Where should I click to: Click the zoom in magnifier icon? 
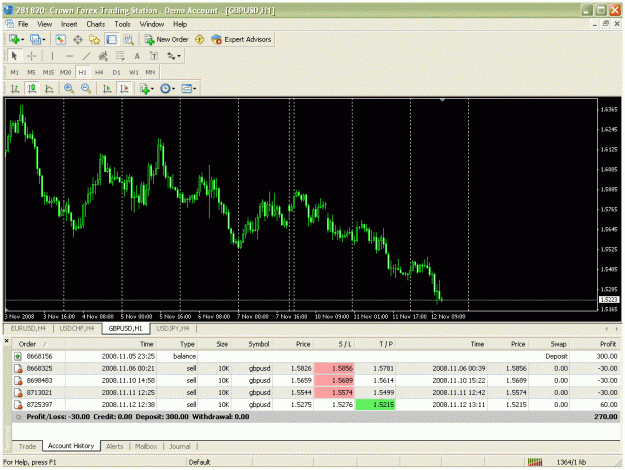(x=69, y=88)
